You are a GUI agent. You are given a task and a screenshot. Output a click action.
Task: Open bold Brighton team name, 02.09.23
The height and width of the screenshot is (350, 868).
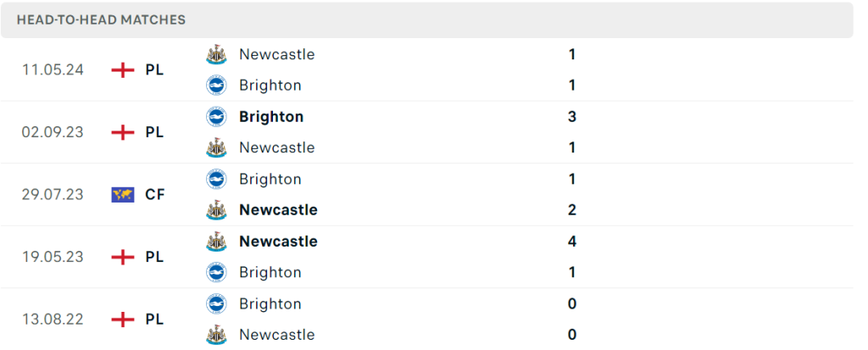point(271,117)
